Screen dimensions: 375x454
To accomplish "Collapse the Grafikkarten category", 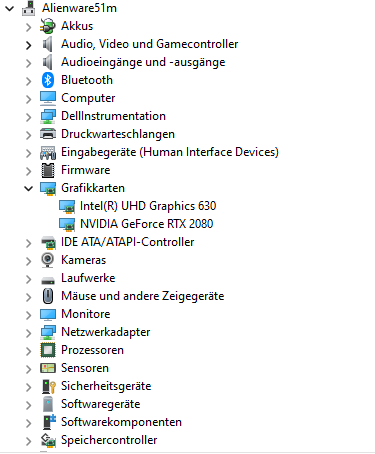I will pyautogui.click(x=29, y=188).
